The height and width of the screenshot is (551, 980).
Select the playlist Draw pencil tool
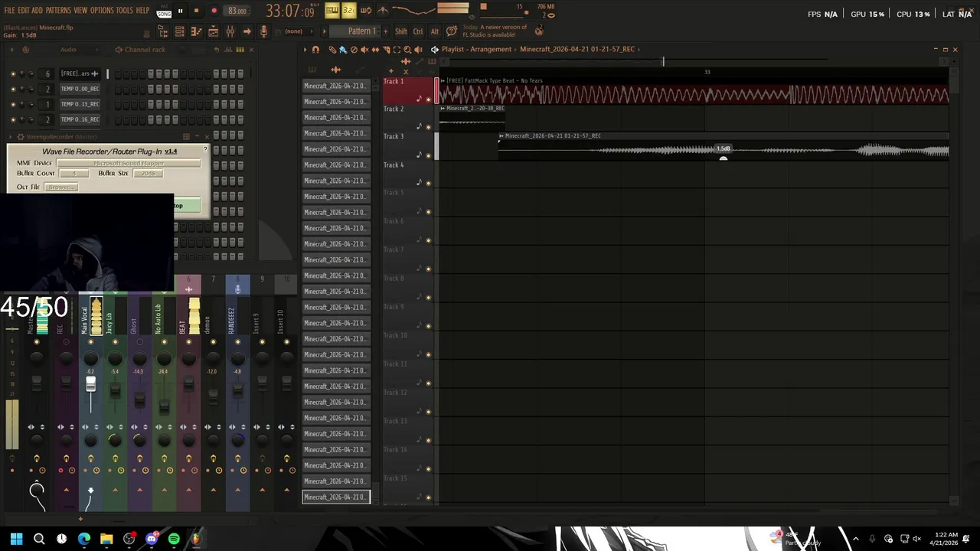coord(332,50)
